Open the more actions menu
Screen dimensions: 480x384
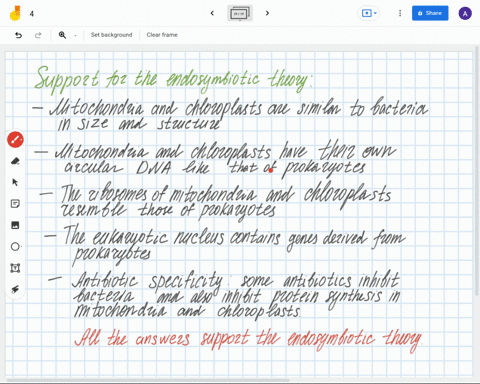click(x=400, y=13)
